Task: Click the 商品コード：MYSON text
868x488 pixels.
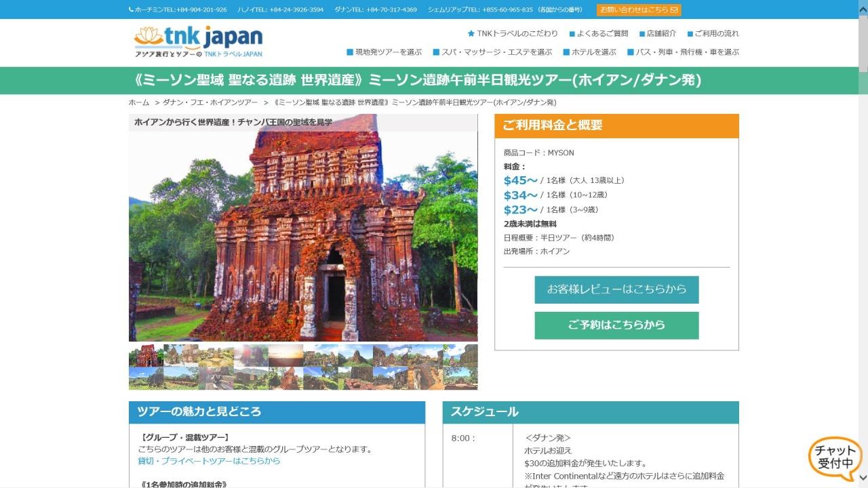Action: pos(539,152)
